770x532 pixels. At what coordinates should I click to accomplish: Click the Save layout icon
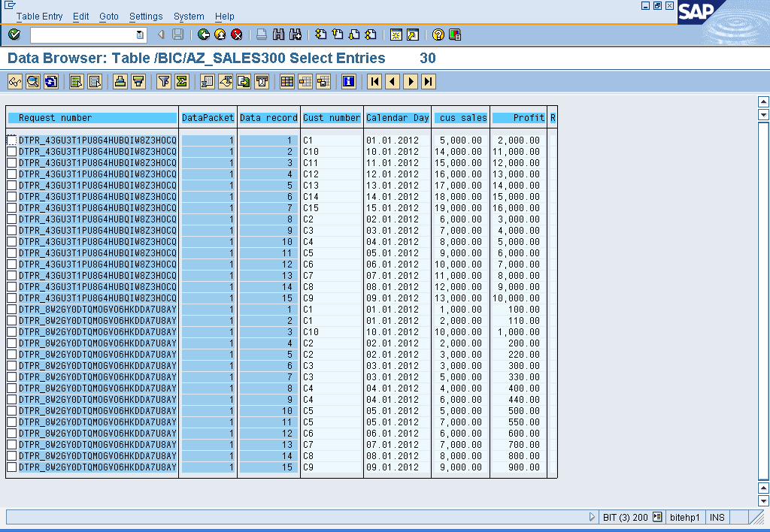pyautogui.click(x=323, y=81)
